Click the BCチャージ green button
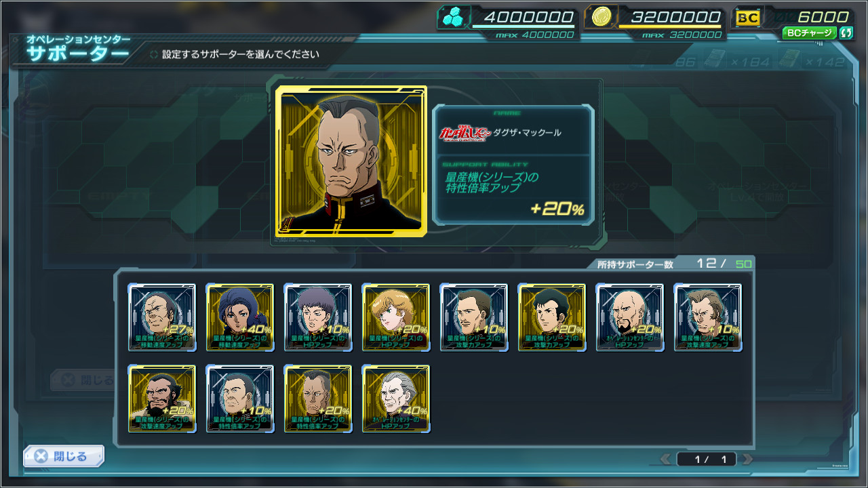This screenshot has width=868, height=488. click(x=810, y=33)
